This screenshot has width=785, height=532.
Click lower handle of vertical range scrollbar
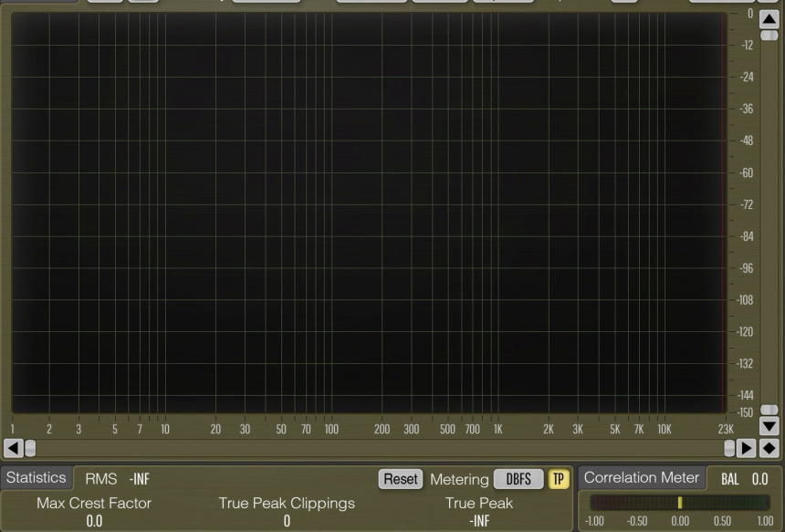[769, 410]
